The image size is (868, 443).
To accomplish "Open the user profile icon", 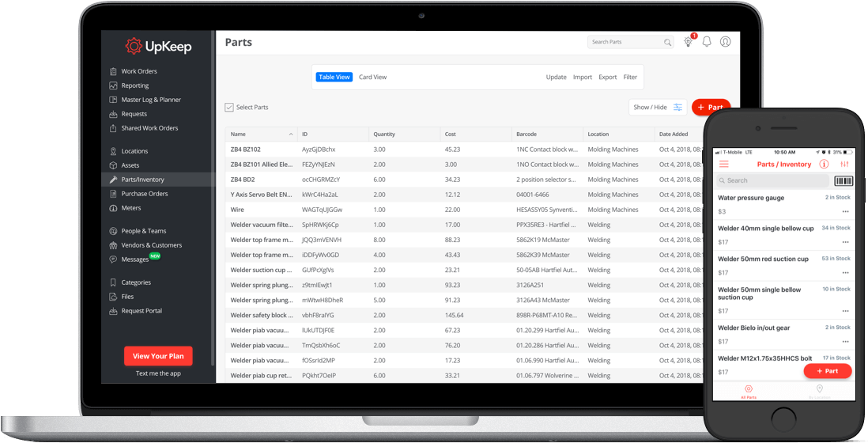I will tap(725, 42).
